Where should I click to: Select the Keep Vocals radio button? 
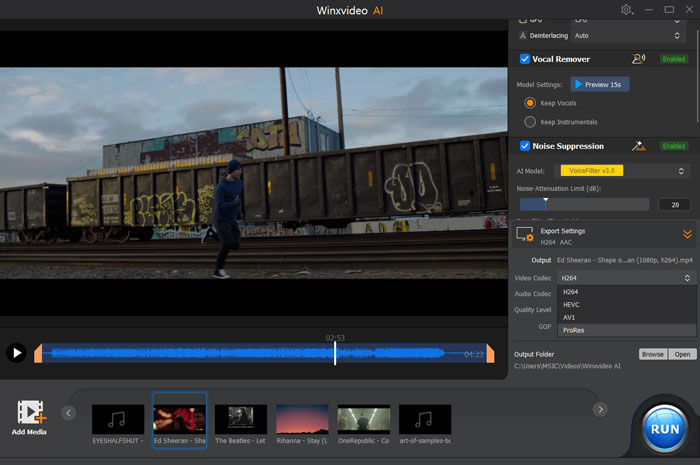coord(530,103)
